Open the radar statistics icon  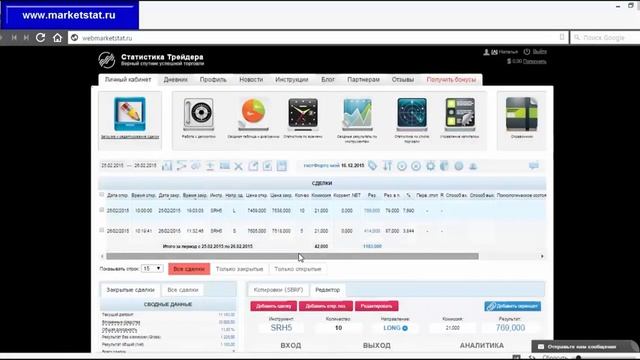tap(412, 113)
